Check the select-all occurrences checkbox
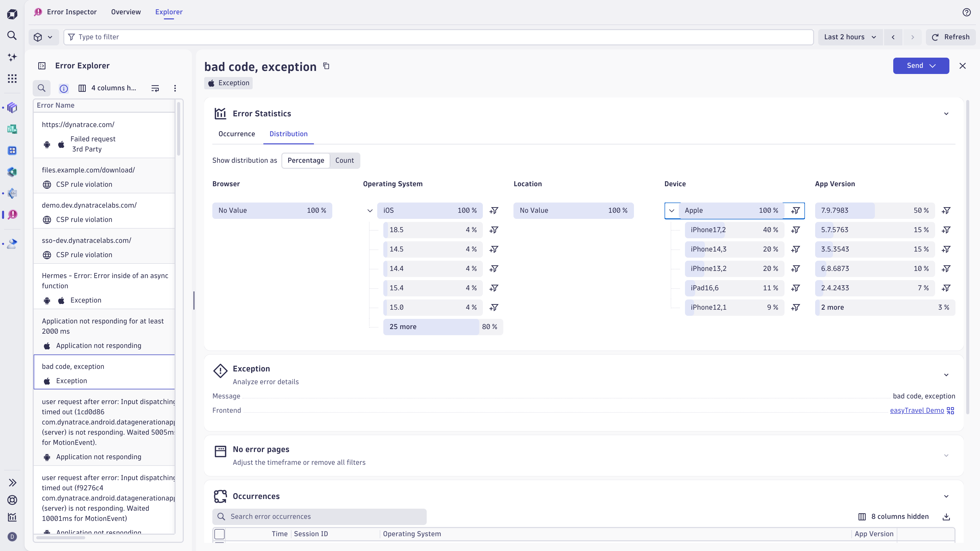 point(219,534)
